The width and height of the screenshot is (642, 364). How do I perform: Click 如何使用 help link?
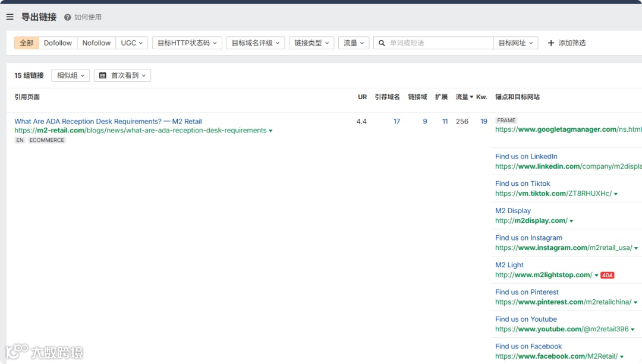87,17
